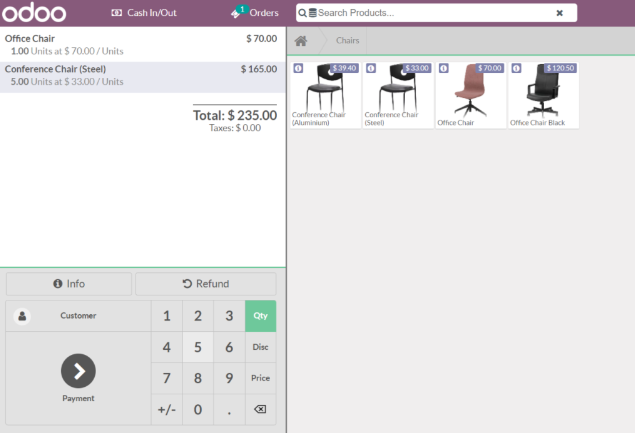Viewport: 635px width, 435px height.
Task: Click the backspace key on numpad
Action: (260, 409)
